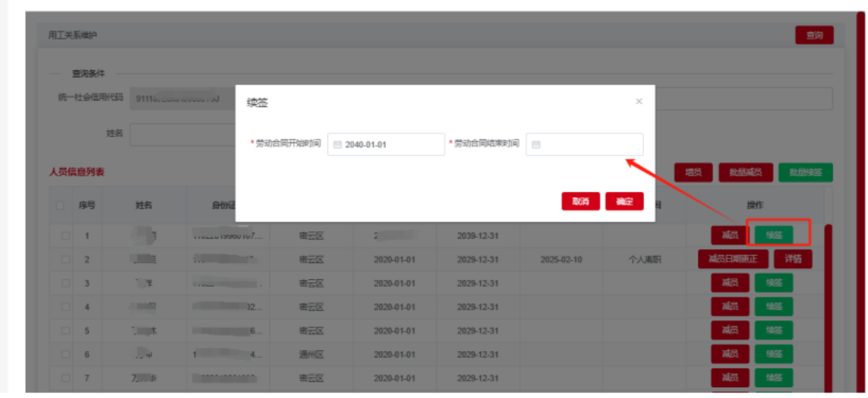Click the 增员 button
868x398 pixels.
tap(693, 173)
